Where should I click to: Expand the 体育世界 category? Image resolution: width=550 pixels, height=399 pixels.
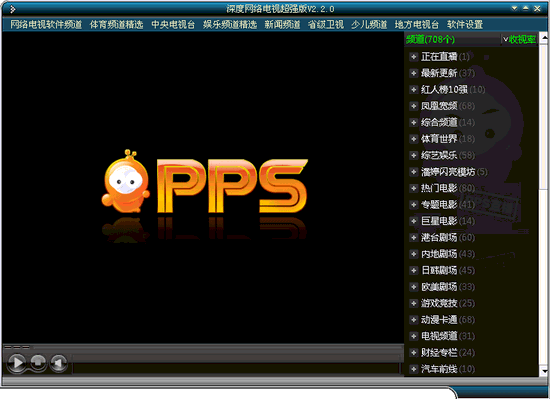click(x=414, y=139)
